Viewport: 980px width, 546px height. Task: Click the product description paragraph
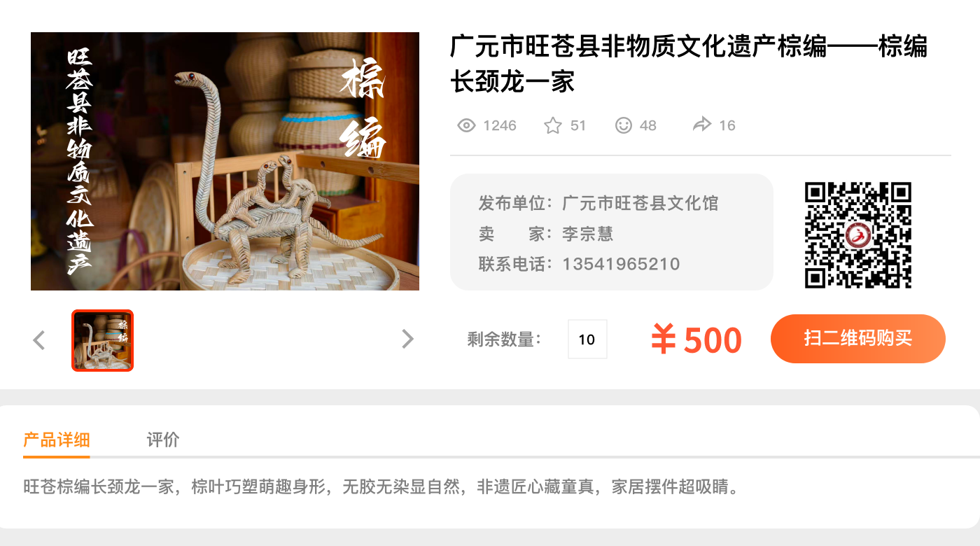tap(381, 486)
